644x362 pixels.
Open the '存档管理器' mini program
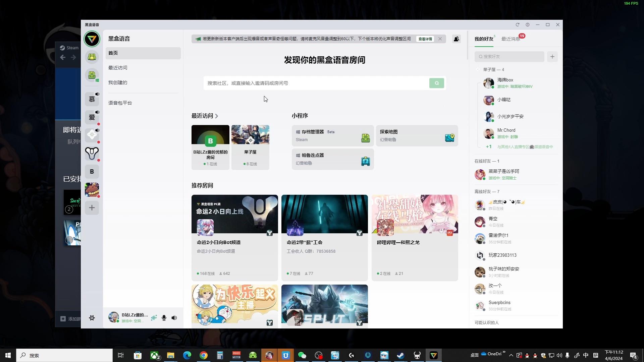333,135
